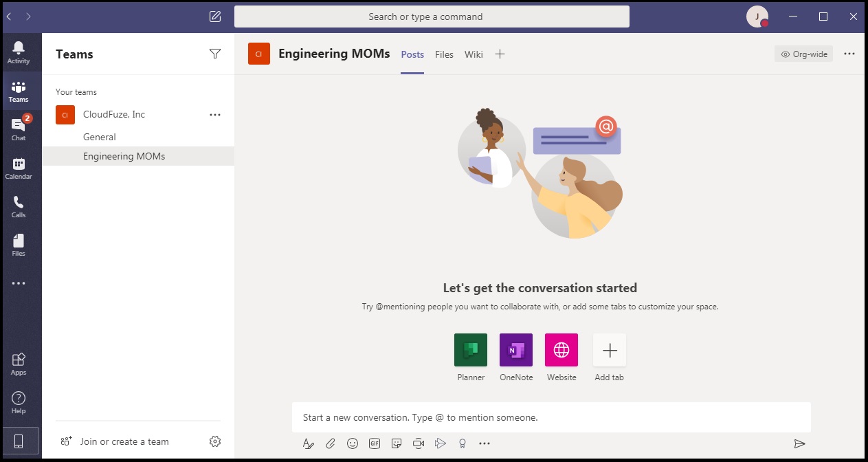The height and width of the screenshot is (462, 868).
Task: Go back in navigation history
Action: tap(10, 16)
